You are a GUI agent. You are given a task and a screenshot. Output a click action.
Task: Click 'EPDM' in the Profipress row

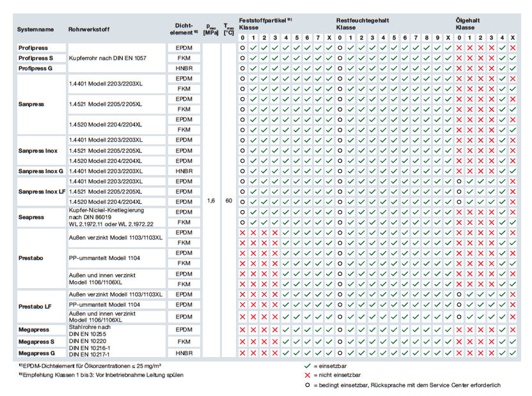tap(184, 48)
